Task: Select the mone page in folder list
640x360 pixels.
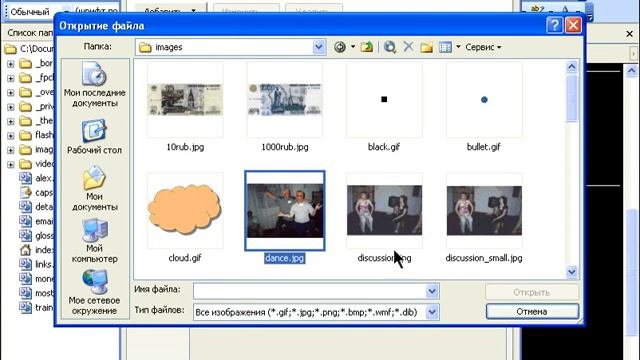Action: pyautogui.click(x=36, y=279)
